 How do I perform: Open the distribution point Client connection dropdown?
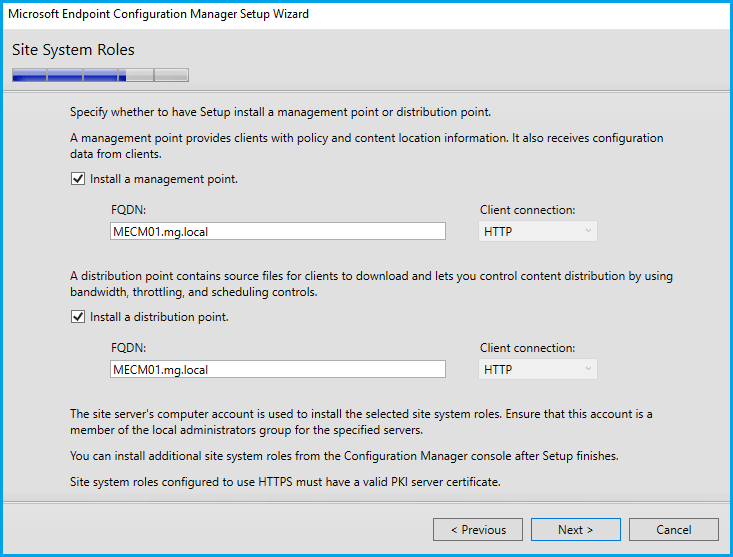click(538, 369)
